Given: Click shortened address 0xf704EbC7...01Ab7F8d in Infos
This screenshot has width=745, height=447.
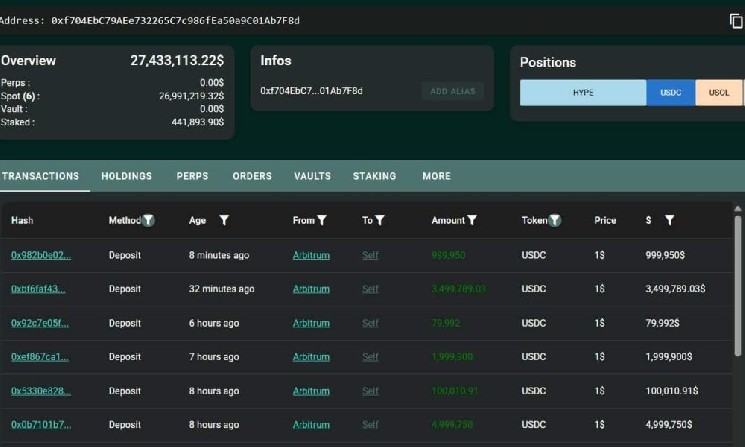Looking at the screenshot, I should [311, 91].
